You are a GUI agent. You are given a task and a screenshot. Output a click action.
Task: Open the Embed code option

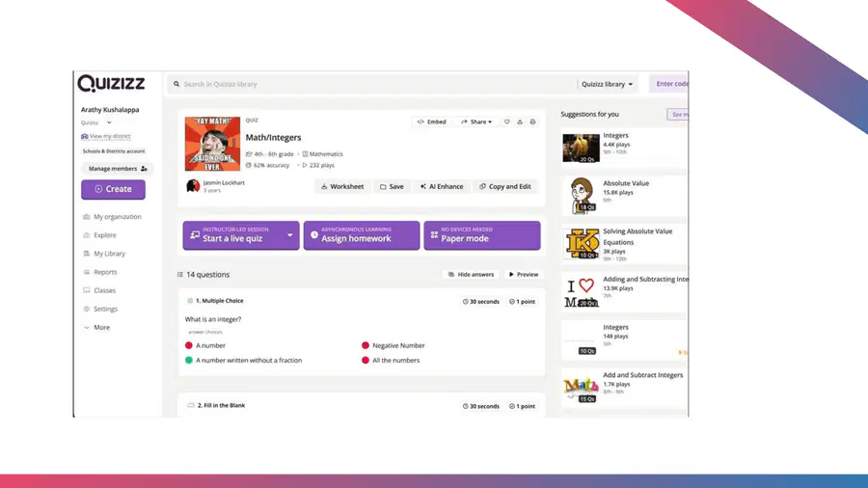tap(432, 122)
